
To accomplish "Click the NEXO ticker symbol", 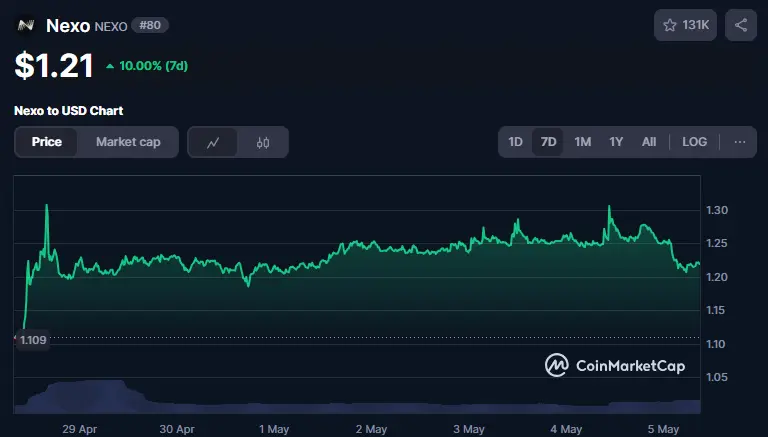I will point(111,26).
